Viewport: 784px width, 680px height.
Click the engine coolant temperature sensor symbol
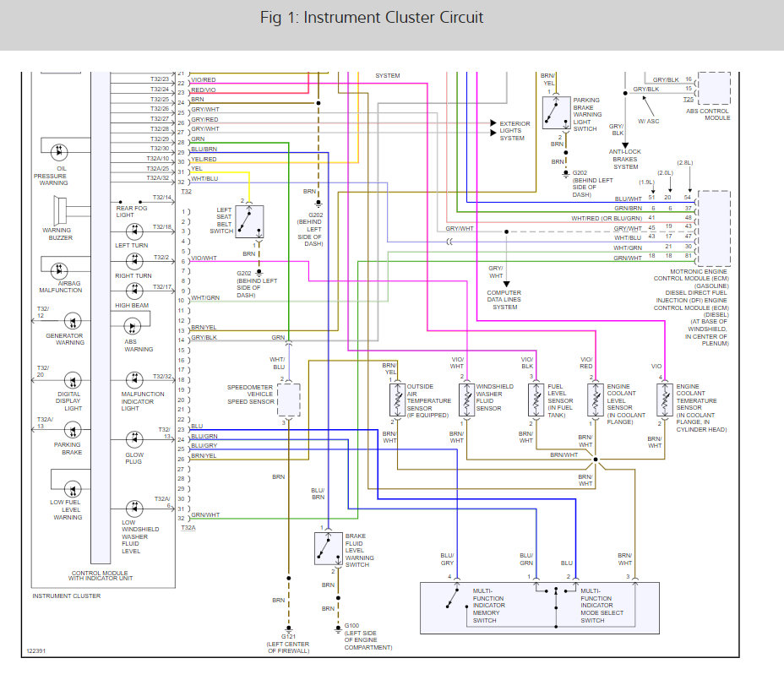point(665,400)
